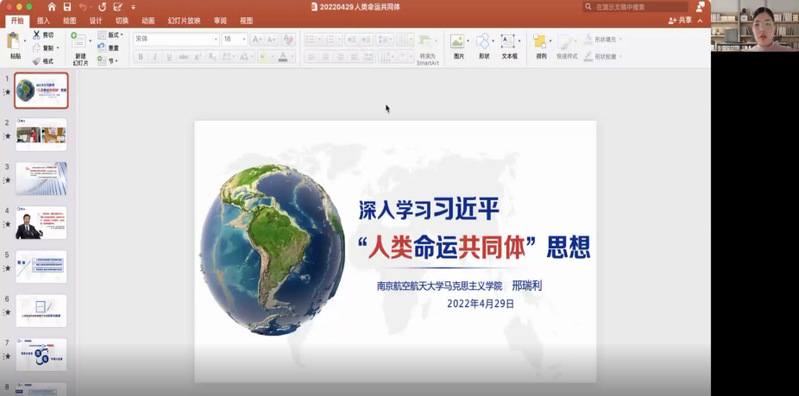Viewport: 799px width, 396px height.
Task: Click the Arrange (排列) icon
Action: pos(540,41)
